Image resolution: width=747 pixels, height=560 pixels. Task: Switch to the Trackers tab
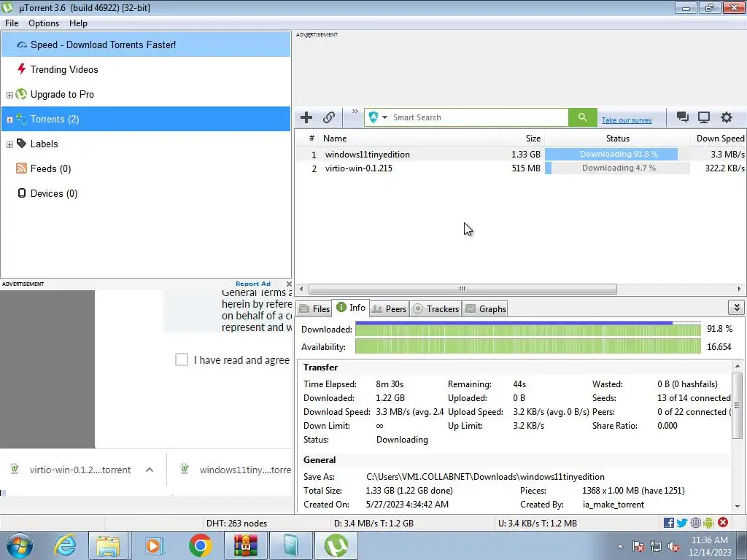[x=436, y=309]
